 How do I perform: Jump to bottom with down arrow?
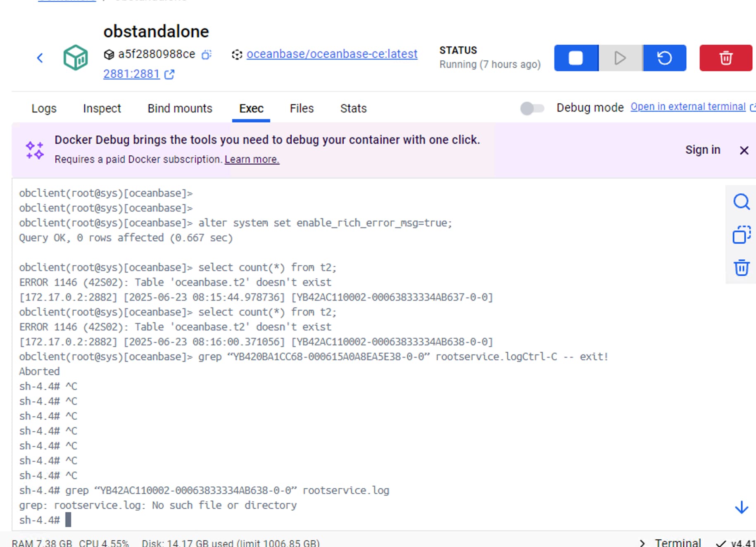tap(742, 507)
